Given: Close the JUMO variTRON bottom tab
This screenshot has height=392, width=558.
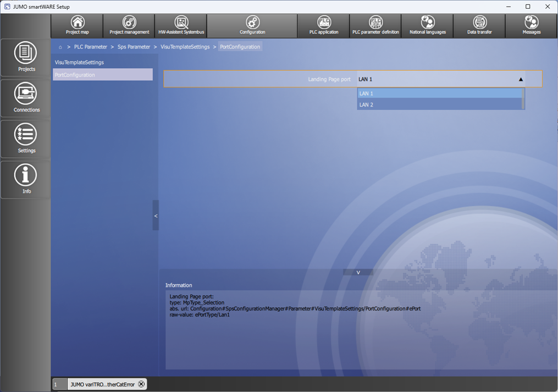Looking at the screenshot, I should tap(141, 384).
